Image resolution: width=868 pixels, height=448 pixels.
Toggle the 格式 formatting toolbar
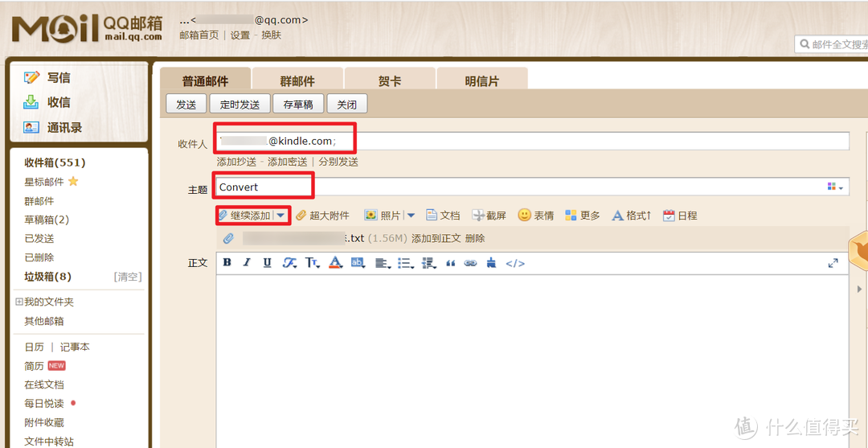coord(631,216)
